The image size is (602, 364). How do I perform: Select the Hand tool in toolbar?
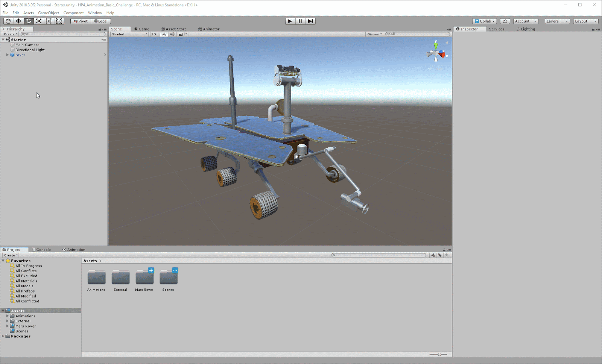click(x=8, y=21)
